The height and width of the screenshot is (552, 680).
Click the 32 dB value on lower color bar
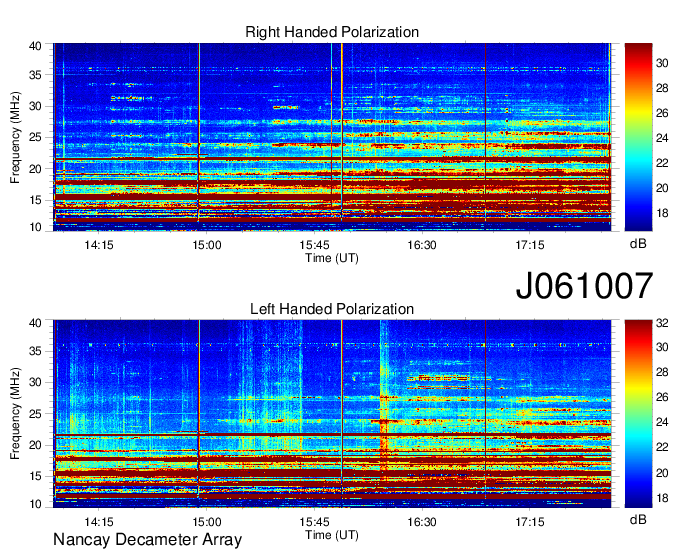pyautogui.click(x=662, y=323)
